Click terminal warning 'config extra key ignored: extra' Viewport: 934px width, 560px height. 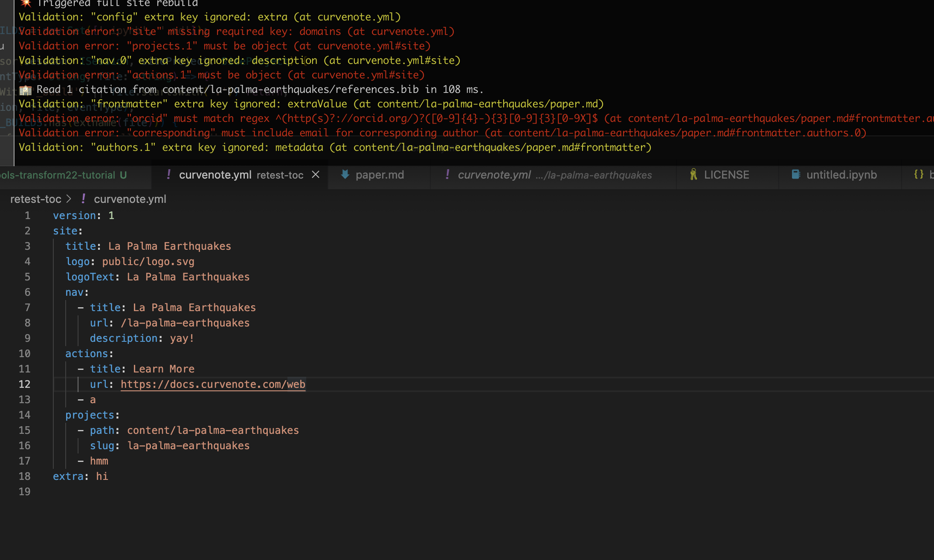[x=210, y=17]
